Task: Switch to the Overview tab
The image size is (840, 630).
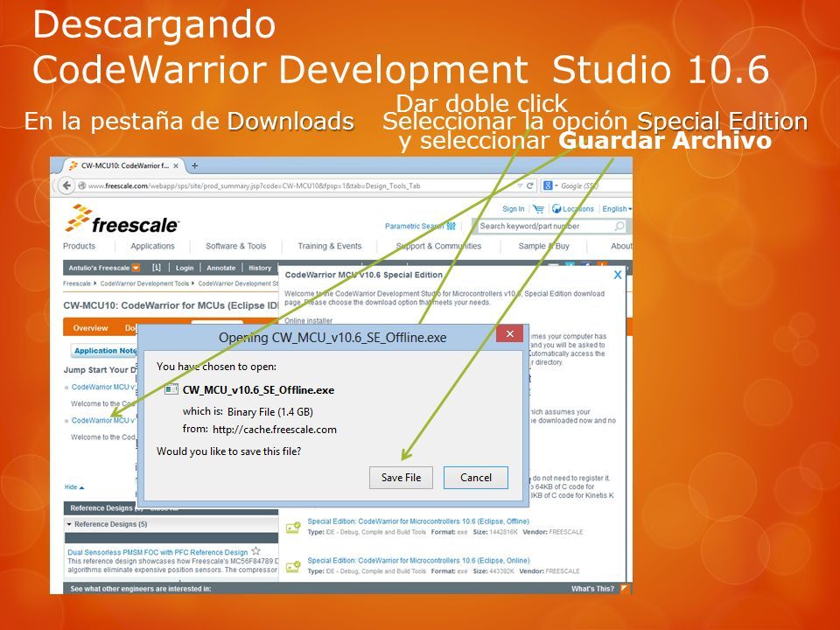Action: coord(90,328)
